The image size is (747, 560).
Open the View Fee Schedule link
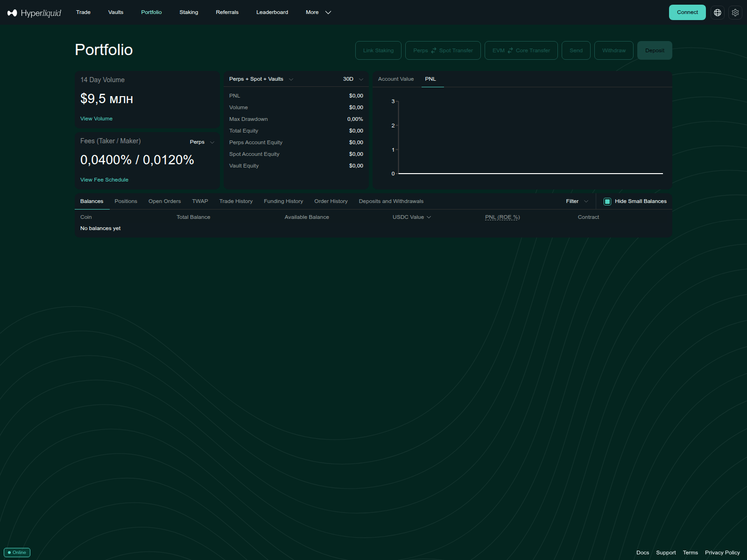pos(105,180)
